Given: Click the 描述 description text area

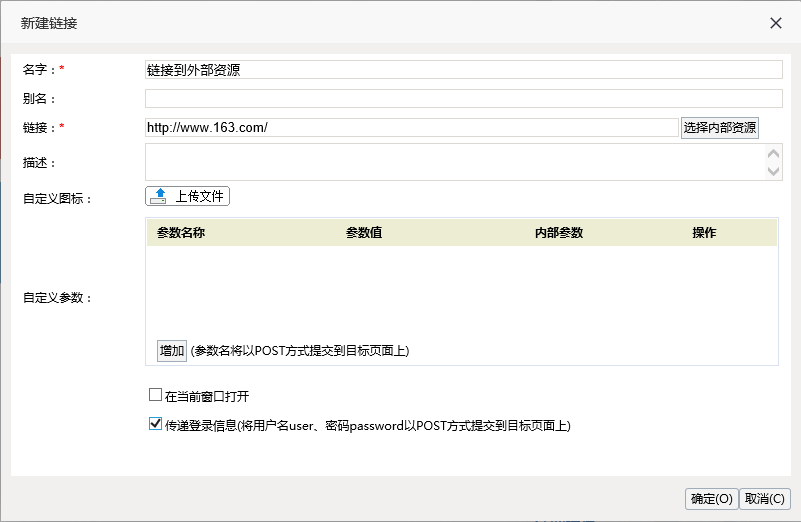Looking at the screenshot, I should tap(456, 162).
